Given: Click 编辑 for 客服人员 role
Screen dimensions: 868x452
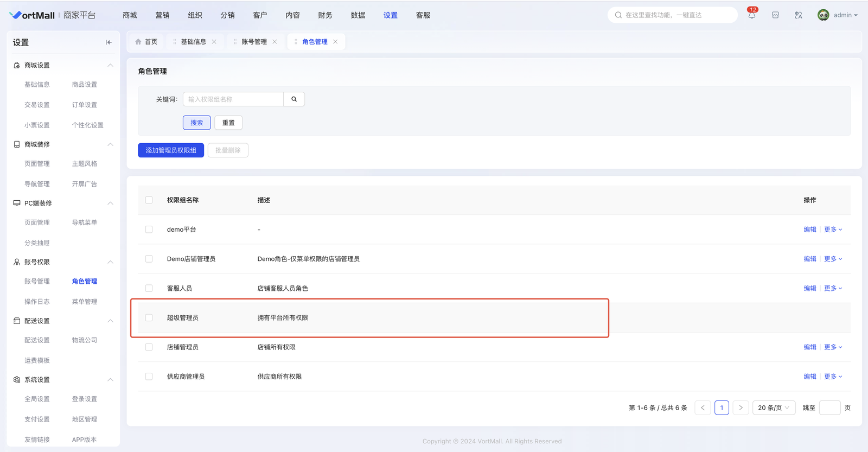Looking at the screenshot, I should pyautogui.click(x=809, y=289).
